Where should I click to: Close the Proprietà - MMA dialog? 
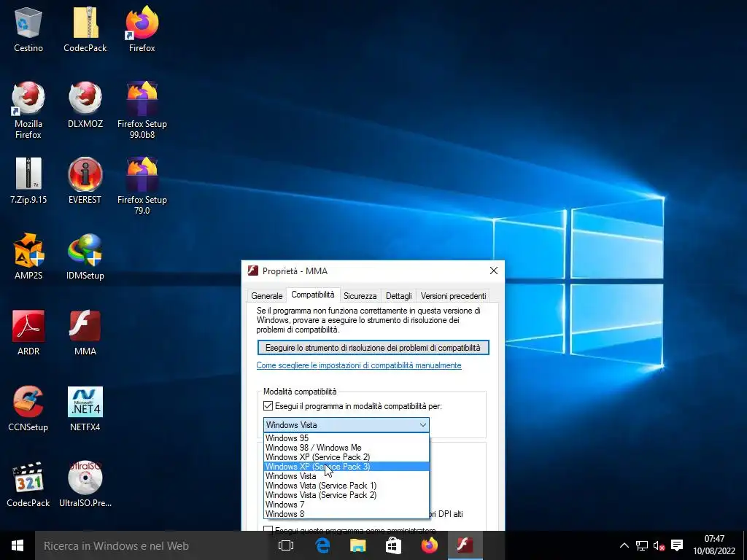(x=494, y=271)
